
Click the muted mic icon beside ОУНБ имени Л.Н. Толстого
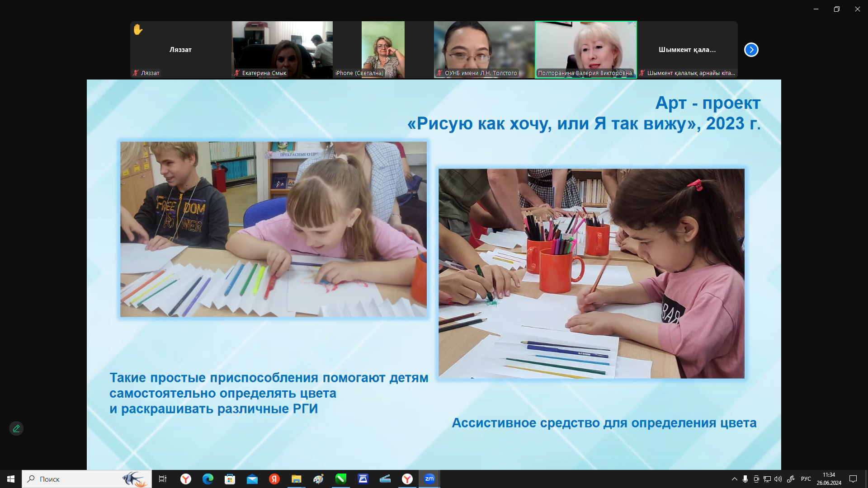point(439,73)
